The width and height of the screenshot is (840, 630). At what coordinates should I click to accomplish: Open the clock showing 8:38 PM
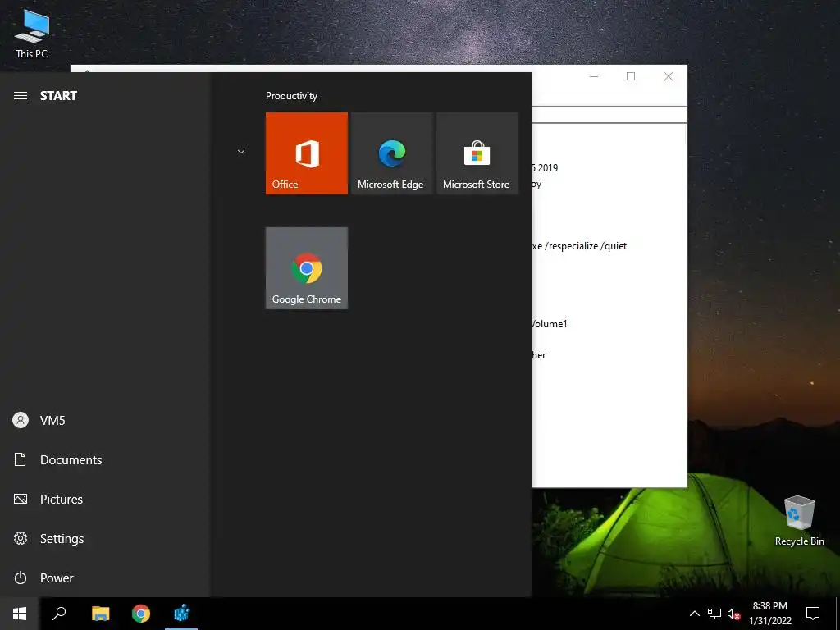pyautogui.click(x=769, y=614)
